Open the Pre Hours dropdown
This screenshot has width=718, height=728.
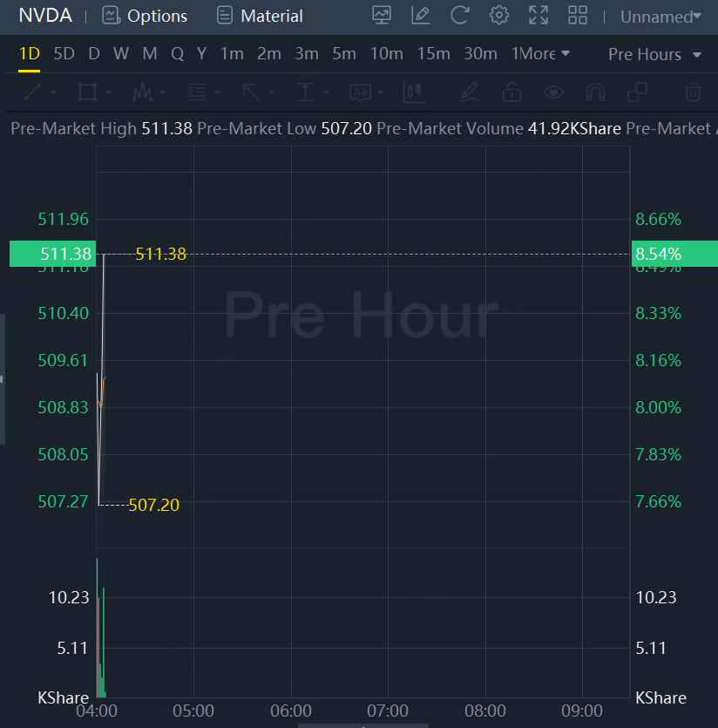click(654, 54)
